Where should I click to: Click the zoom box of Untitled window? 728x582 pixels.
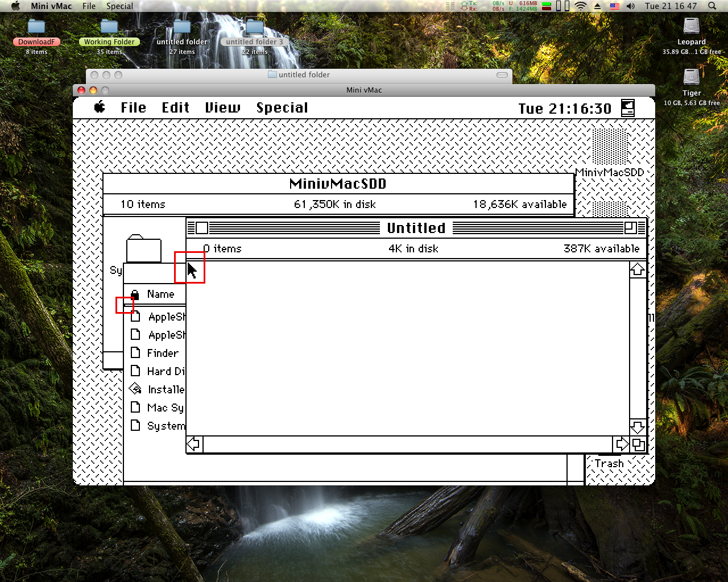pyautogui.click(x=630, y=228)
